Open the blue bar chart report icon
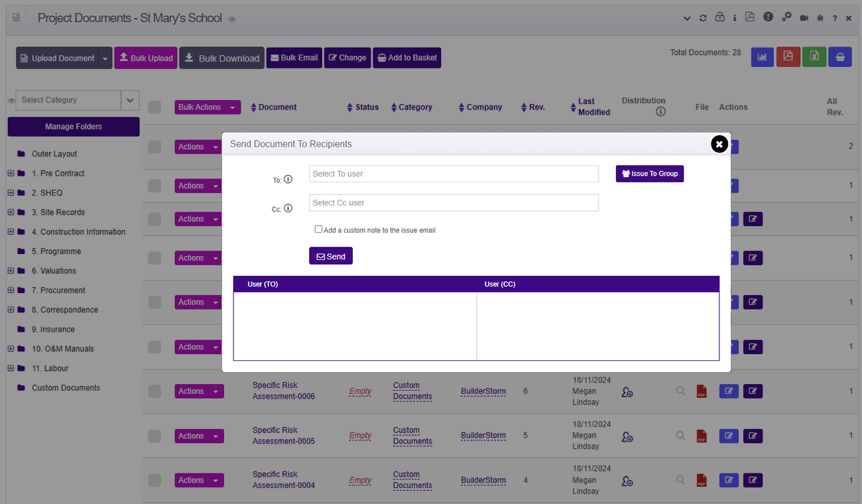 tap(763, 57)
